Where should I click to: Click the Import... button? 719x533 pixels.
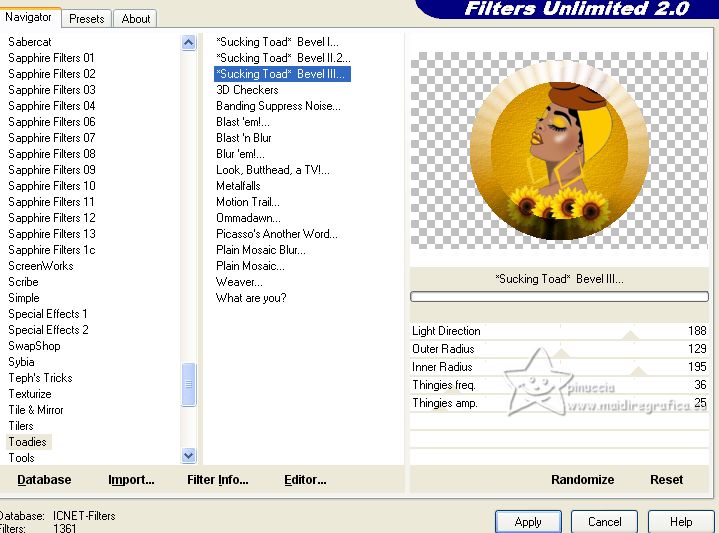131,480
